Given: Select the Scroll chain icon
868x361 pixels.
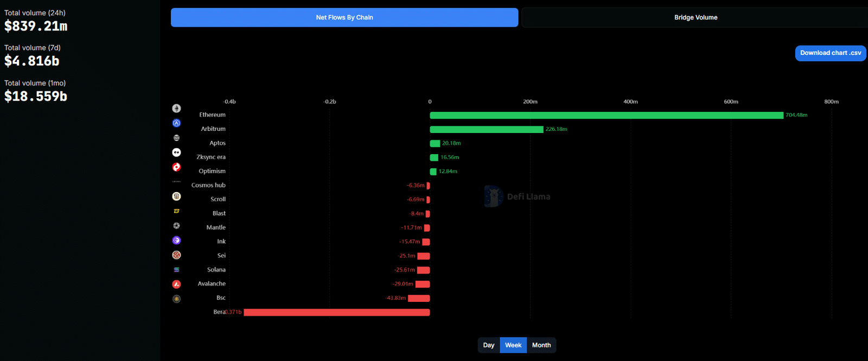Looking at the screenshot, I should 176,197.
